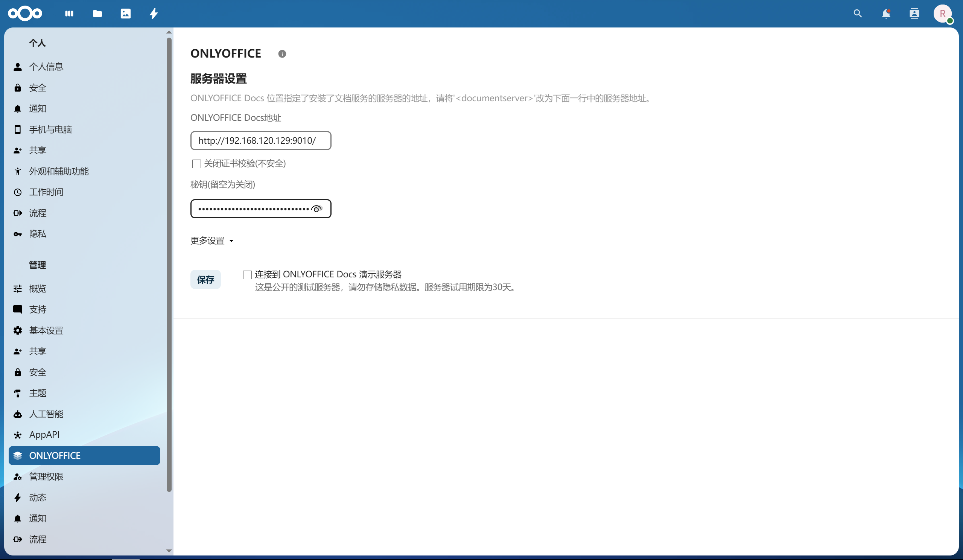
Task: Click the info icon beside the ONLYOFFICE heading
Action: click(282, 54)
